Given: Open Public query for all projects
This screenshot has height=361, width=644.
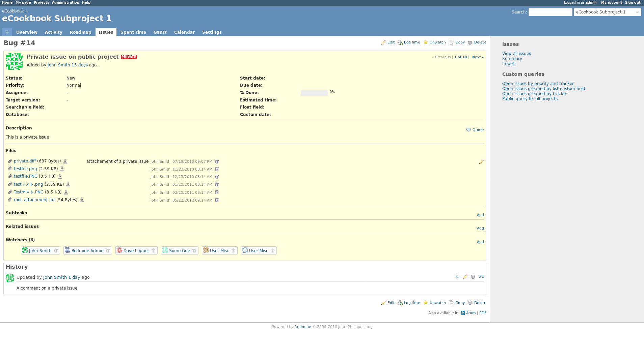Looking at the screenshot, I should (x=530, y=99).
